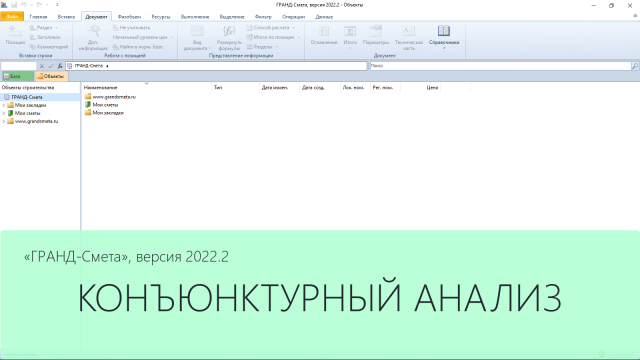
Task: Click the Оглавление icon in ribbon
Action: pyautogui.click(x=324, y=31)
